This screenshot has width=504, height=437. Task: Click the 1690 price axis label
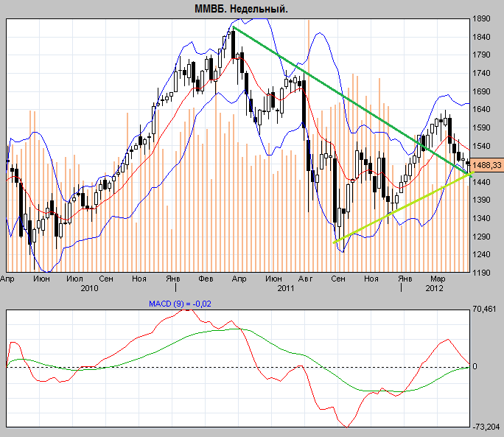pyautogui.click(x=481, y=91)
